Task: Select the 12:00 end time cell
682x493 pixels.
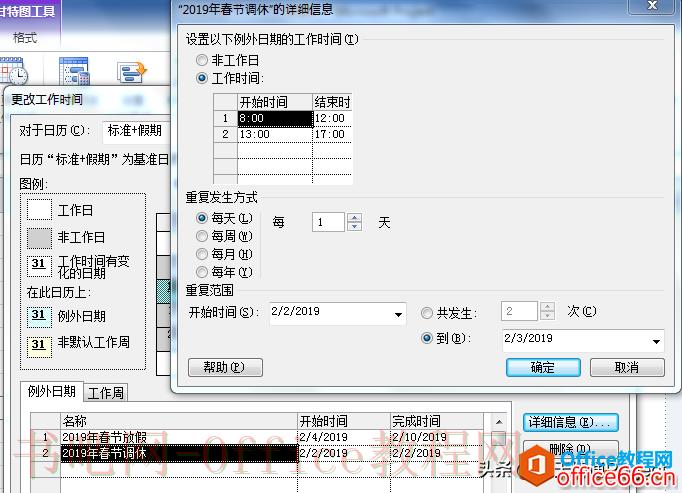Action: click(332, 118)
